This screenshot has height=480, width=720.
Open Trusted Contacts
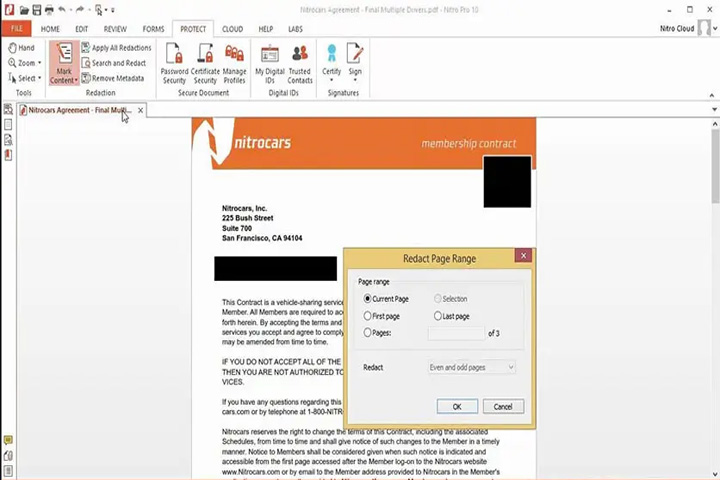click(x=300, y=63)
